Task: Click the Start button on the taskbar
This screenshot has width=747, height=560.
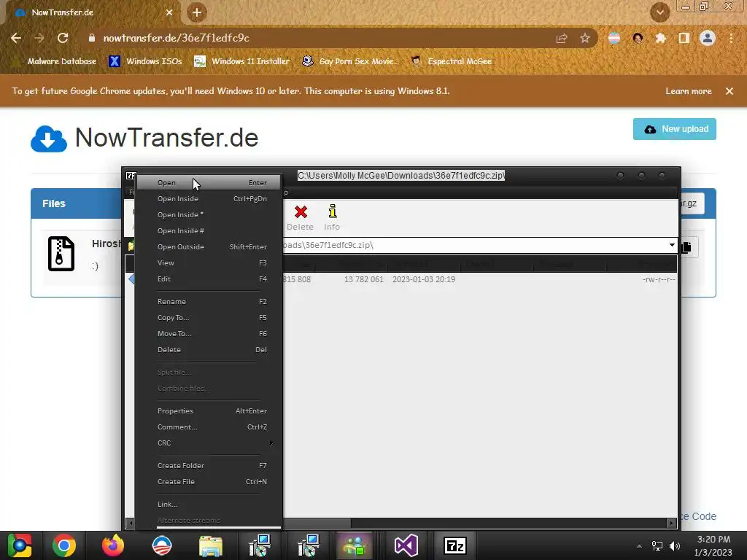Action: coord(20,545)
